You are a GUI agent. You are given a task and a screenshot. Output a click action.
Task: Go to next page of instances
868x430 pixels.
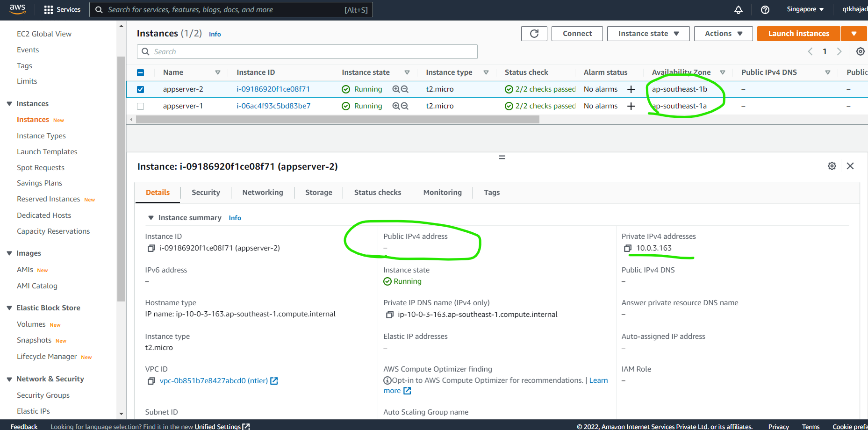pyautogui.click(x=839, y=51)
